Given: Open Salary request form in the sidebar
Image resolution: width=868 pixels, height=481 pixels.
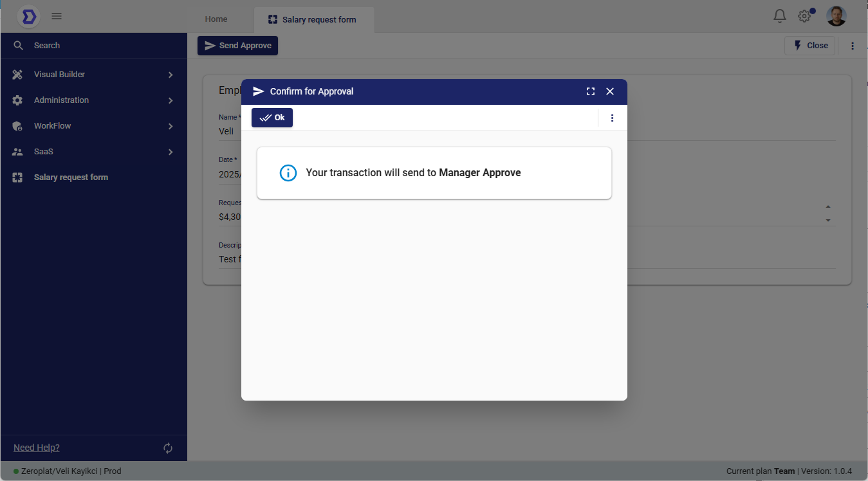Looking at the screenshot, I should click(x=71, y=177).
